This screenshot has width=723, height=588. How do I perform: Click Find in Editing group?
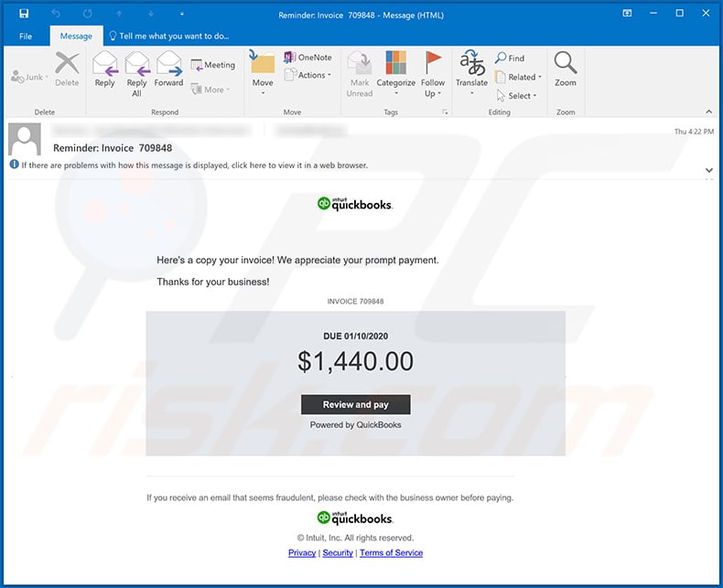(510, 58)
